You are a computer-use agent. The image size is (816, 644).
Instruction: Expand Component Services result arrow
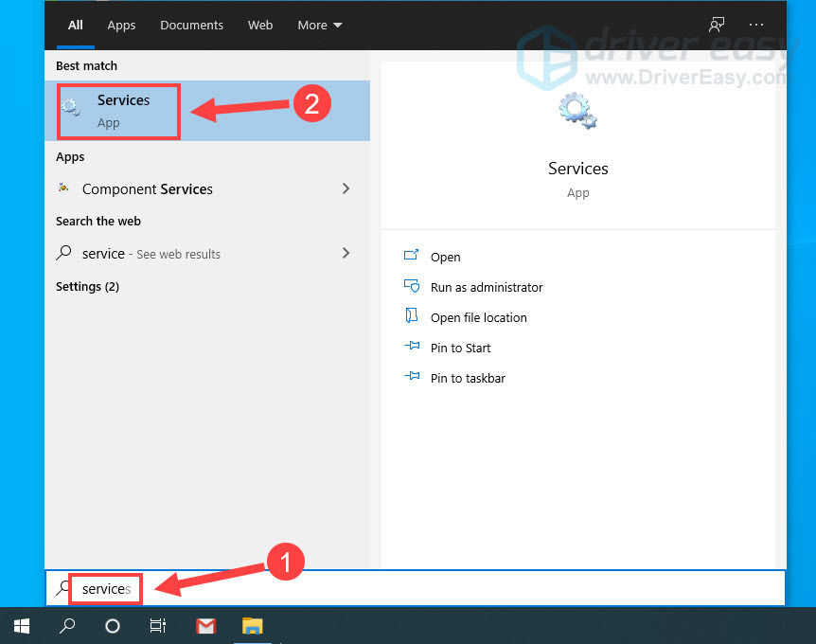pos(346,188)
